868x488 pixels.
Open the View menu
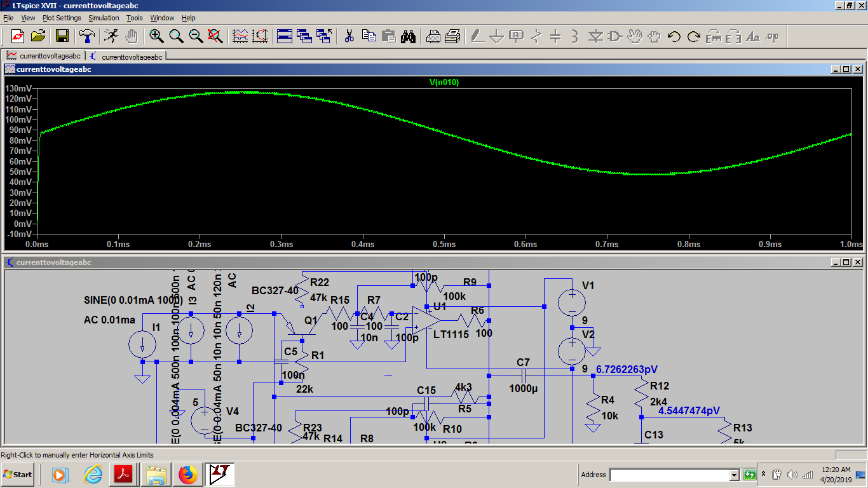[x=29, y=18]
